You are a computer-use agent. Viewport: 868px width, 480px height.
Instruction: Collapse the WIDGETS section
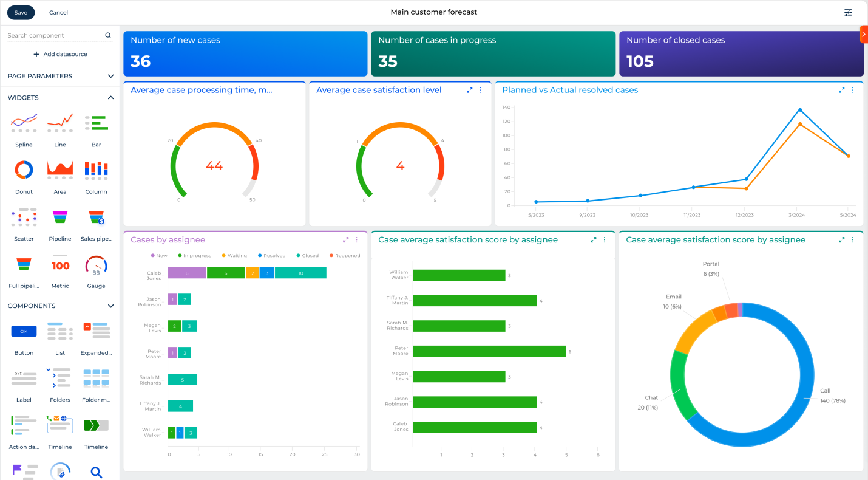click(x=111, y=97)
